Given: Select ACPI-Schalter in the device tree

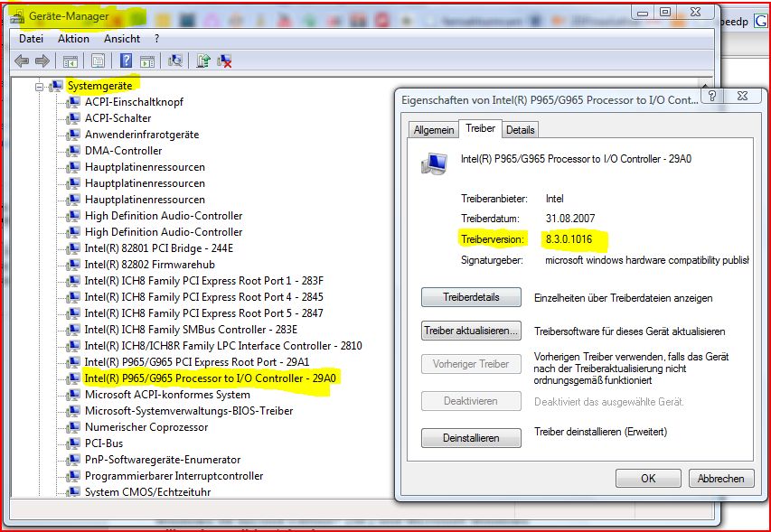Looking at the screenshot, I should coord(118,118).
